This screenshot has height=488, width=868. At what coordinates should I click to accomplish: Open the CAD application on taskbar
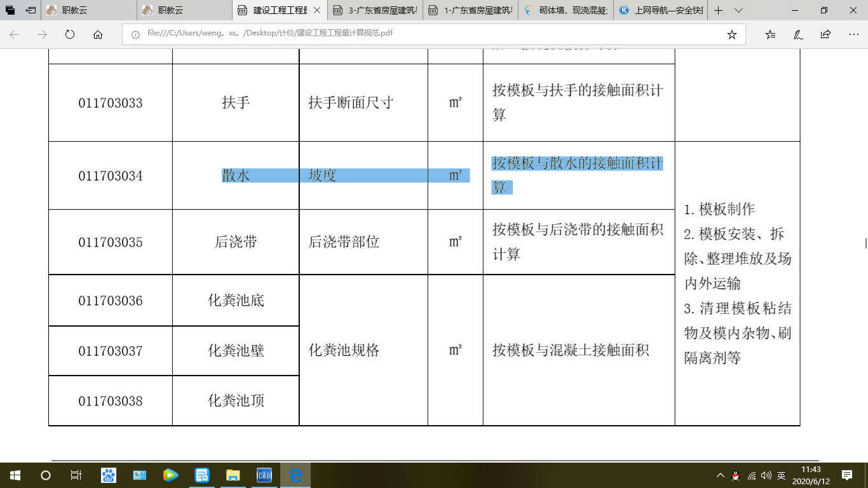[264, 475]
